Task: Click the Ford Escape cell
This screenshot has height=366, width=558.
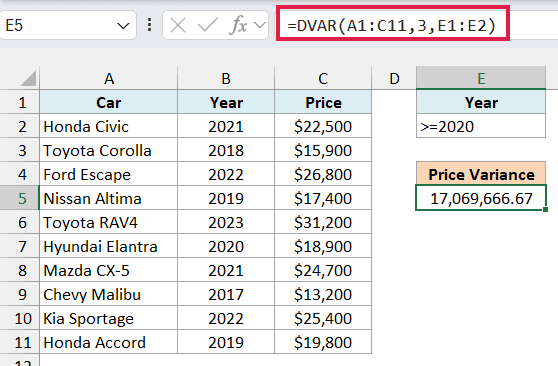Action: pos(109,174)
